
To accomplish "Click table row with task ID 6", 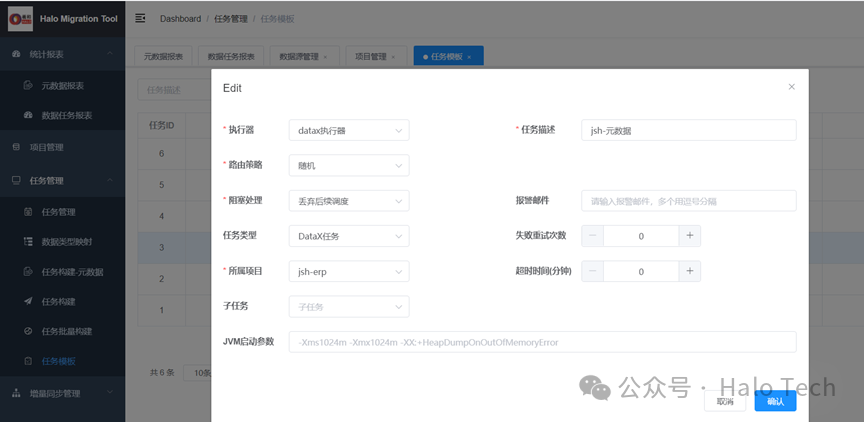I will [161, 154].
